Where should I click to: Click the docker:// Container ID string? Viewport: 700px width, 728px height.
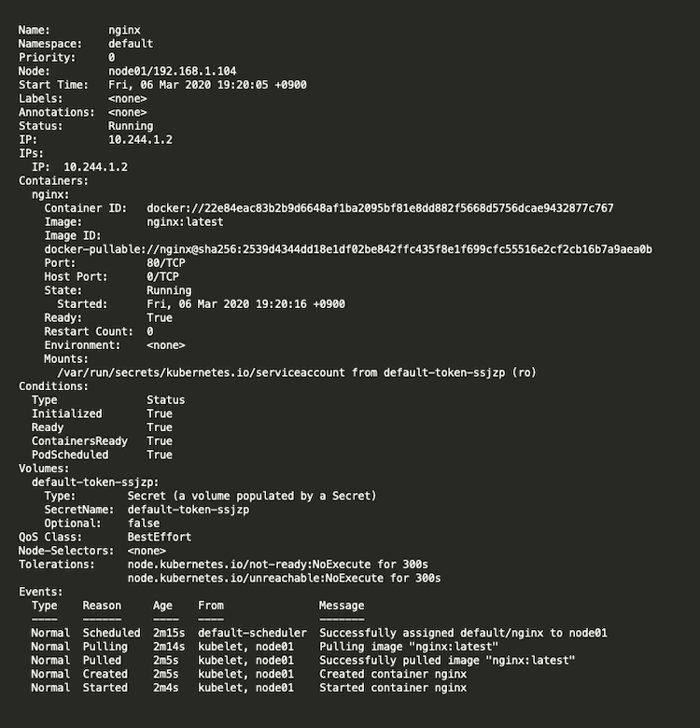click(380, 208)
